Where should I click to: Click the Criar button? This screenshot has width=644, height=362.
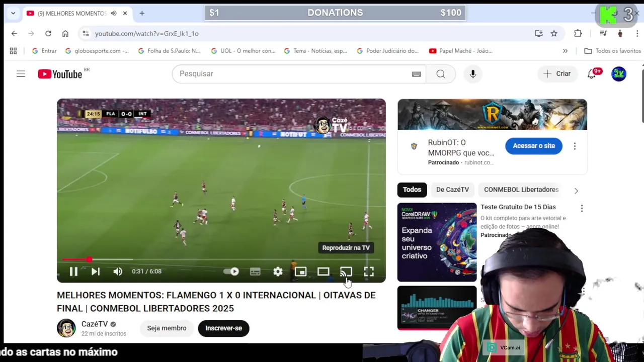tap(557, 74)
